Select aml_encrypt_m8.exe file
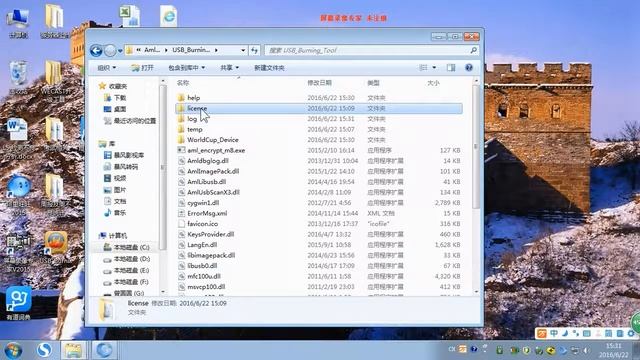640x360 pixels. pyautogui.click(x=319, y=150)
